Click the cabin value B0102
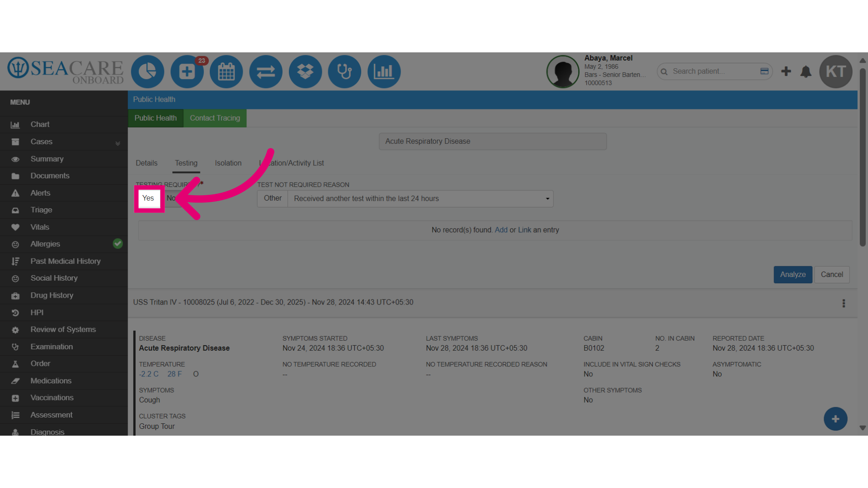This screenshot has width=868, height=488. click(x=594, y=348)
